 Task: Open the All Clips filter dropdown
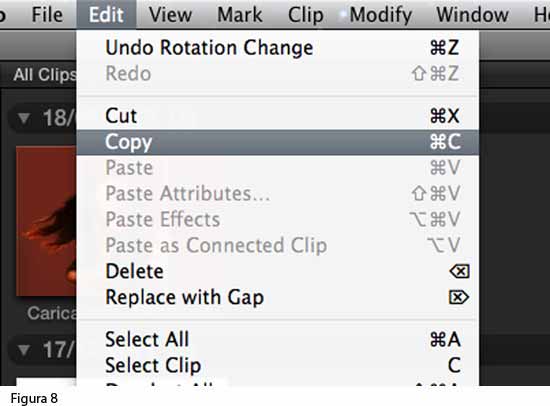click(45, 75)
